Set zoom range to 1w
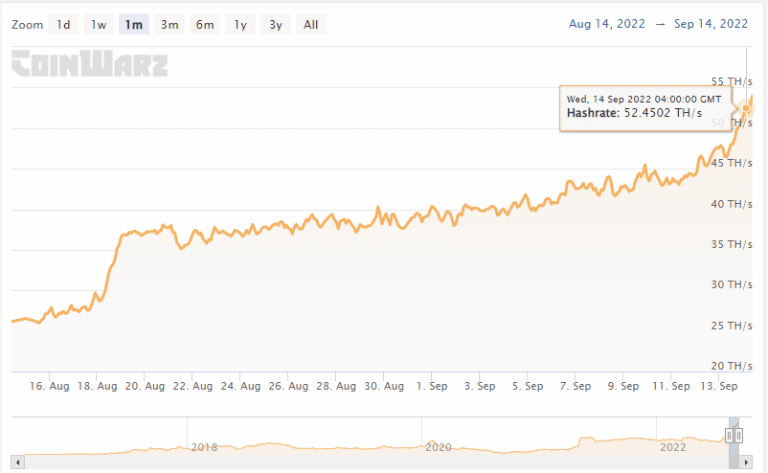Viewport: 768px width, 473px height. pos(98,24)
